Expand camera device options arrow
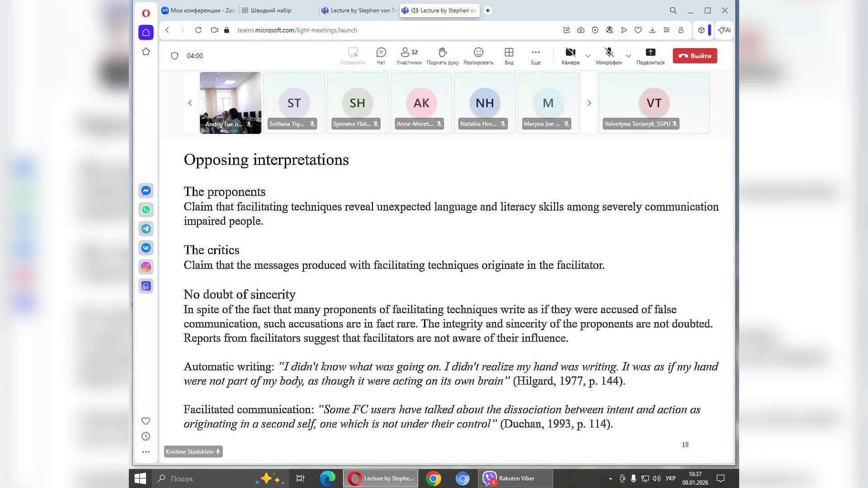 pyautogui.click(x=588, y=56)
